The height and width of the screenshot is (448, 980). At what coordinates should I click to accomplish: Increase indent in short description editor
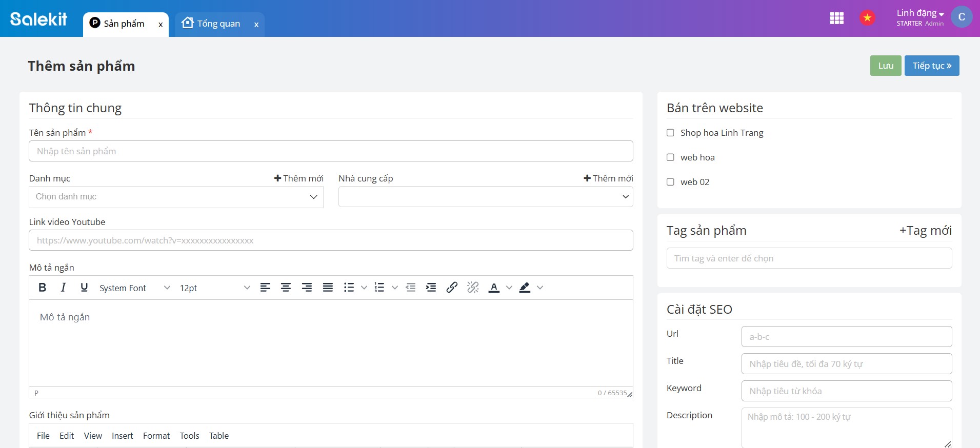click(431, 288)
